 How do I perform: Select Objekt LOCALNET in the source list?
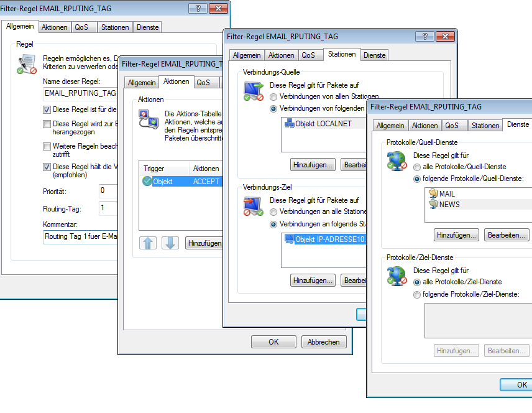[x=323, y=124]
